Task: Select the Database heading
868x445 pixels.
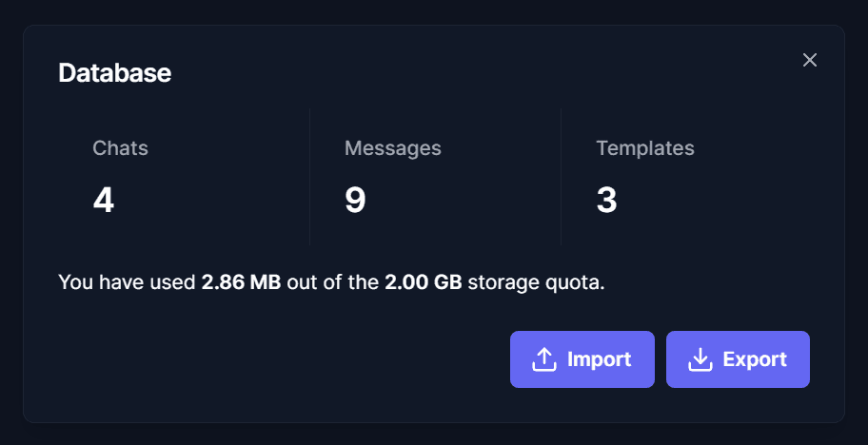Action: point(114,73)
